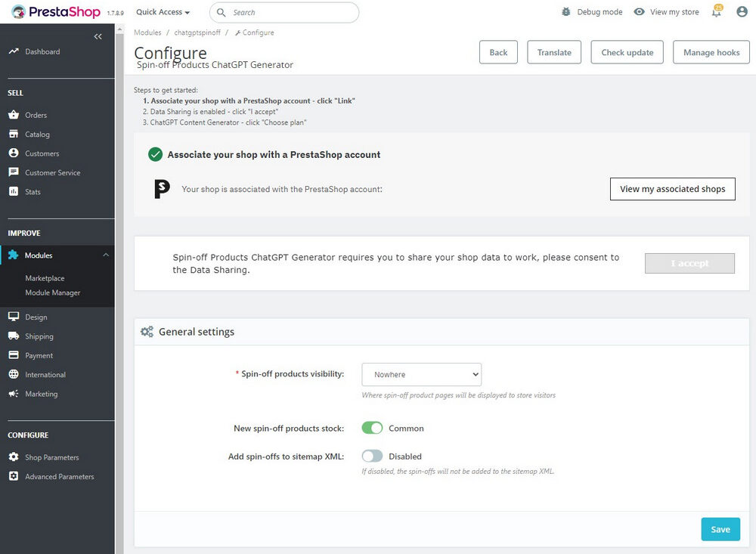Click the Advanced Parameters icon

14,476
